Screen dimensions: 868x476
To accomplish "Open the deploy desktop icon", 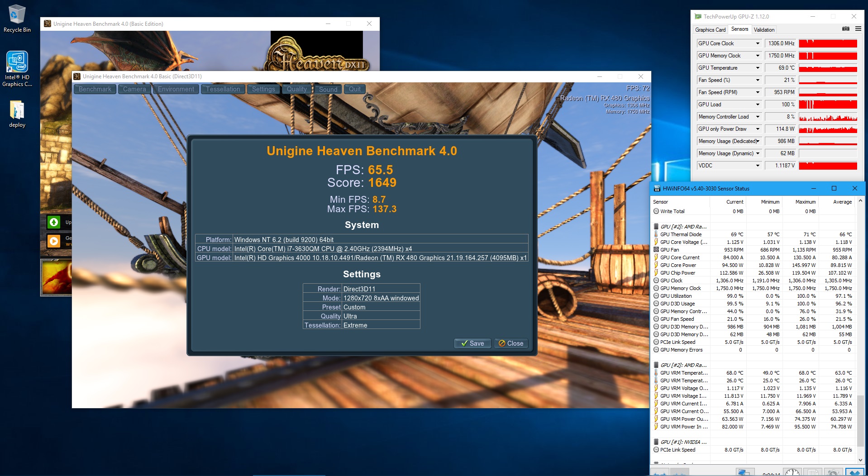I will pos(17,114).
